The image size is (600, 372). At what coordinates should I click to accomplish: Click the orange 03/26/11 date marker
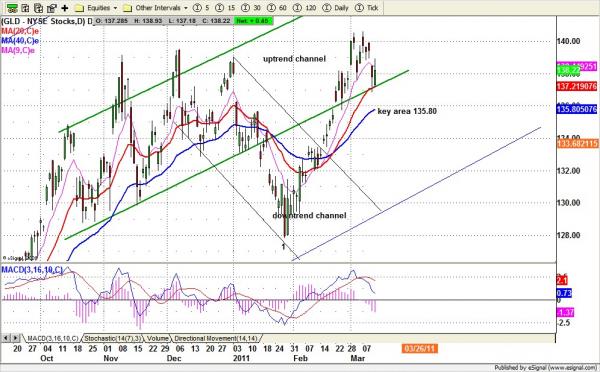[x=419, y=348]
